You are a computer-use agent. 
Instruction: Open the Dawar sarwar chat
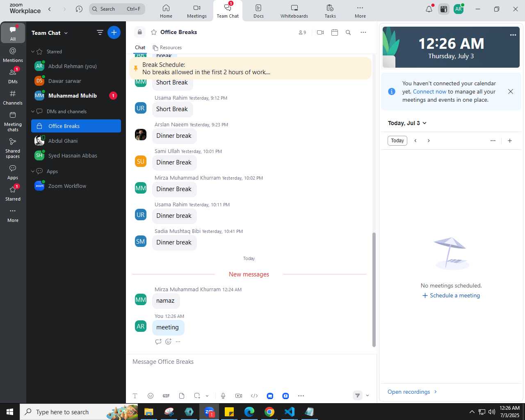click(x=76, y=81)
